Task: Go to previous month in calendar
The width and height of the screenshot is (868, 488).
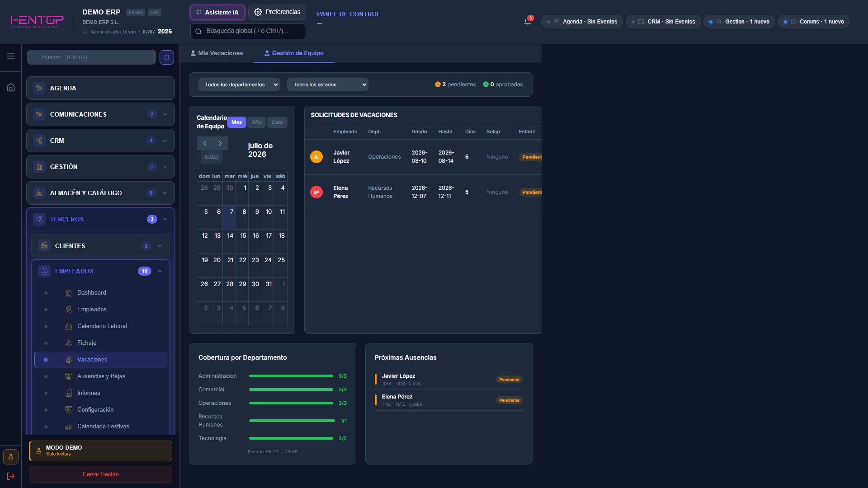Action: tap(205, 143)
